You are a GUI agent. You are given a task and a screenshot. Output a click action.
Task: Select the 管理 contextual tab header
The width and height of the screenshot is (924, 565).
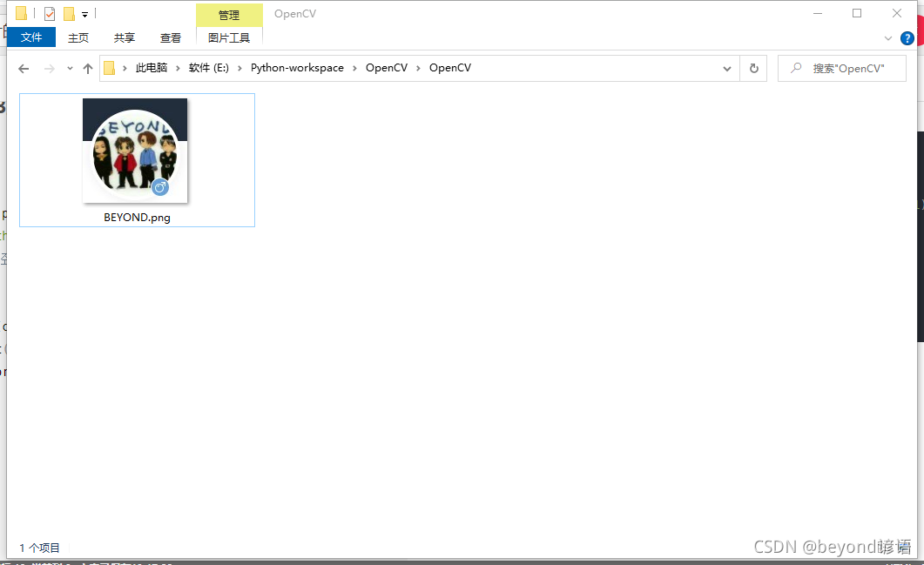[x=229, y=16]
